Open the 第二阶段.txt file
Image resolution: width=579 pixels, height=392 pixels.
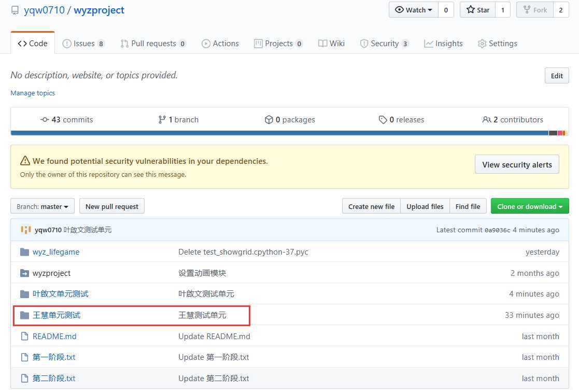[x=54, y=379]
